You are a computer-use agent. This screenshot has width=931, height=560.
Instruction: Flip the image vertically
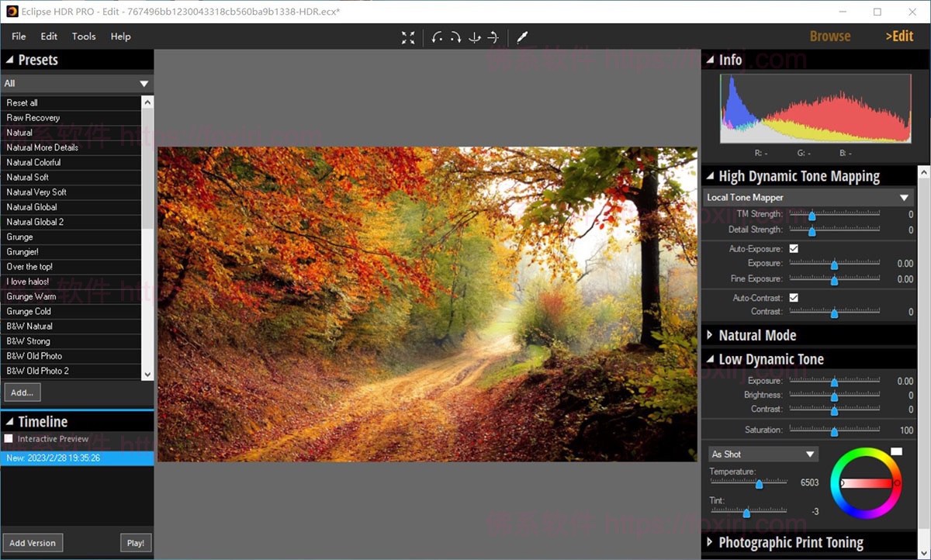(x=473, y=36)
